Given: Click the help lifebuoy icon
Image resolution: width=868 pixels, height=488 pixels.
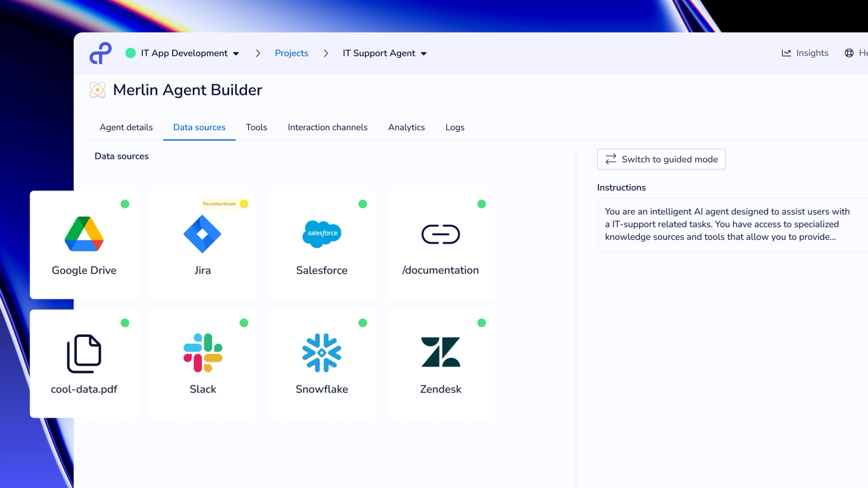Looking at the screenshot, I should 849,53.
